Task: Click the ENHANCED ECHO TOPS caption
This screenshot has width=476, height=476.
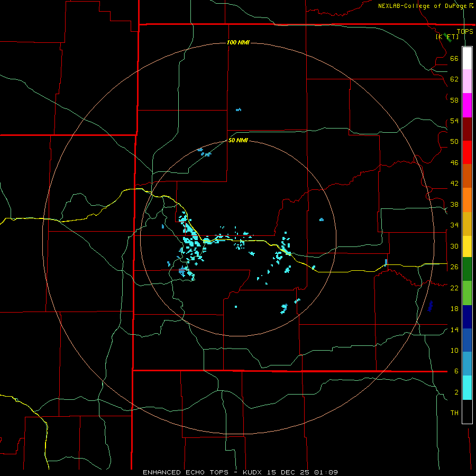Action: [186, 472]
